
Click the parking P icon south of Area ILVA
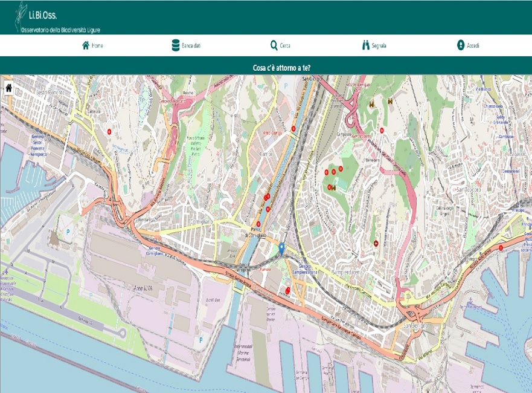click(x=201, y=340)
